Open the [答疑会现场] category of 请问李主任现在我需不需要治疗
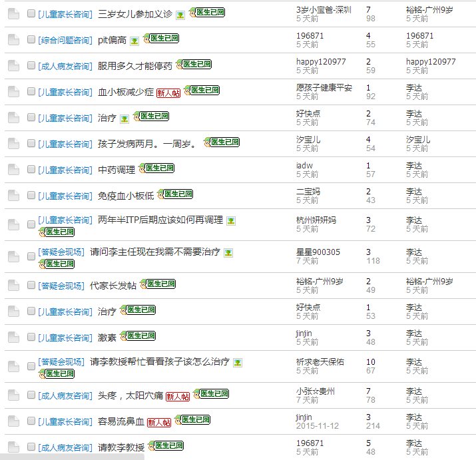The width and height of the screenshot is (476, 460). pos(61,252)
